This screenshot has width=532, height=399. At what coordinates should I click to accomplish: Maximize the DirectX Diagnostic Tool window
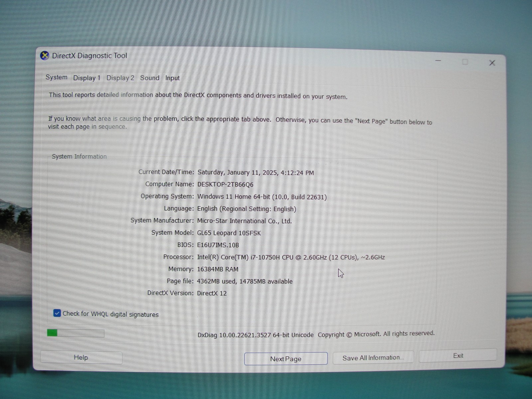(x=465, y=62)
